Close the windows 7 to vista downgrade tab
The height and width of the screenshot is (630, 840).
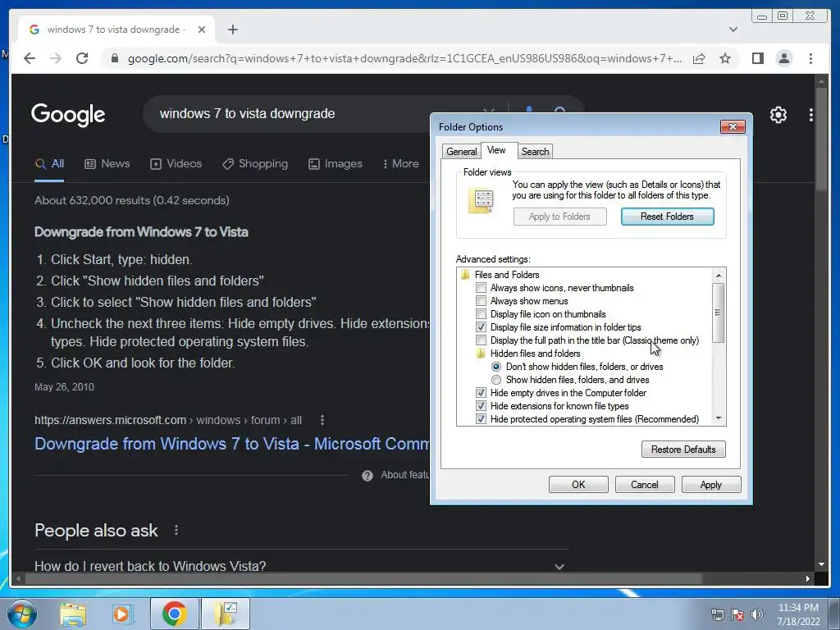point(202,30)
